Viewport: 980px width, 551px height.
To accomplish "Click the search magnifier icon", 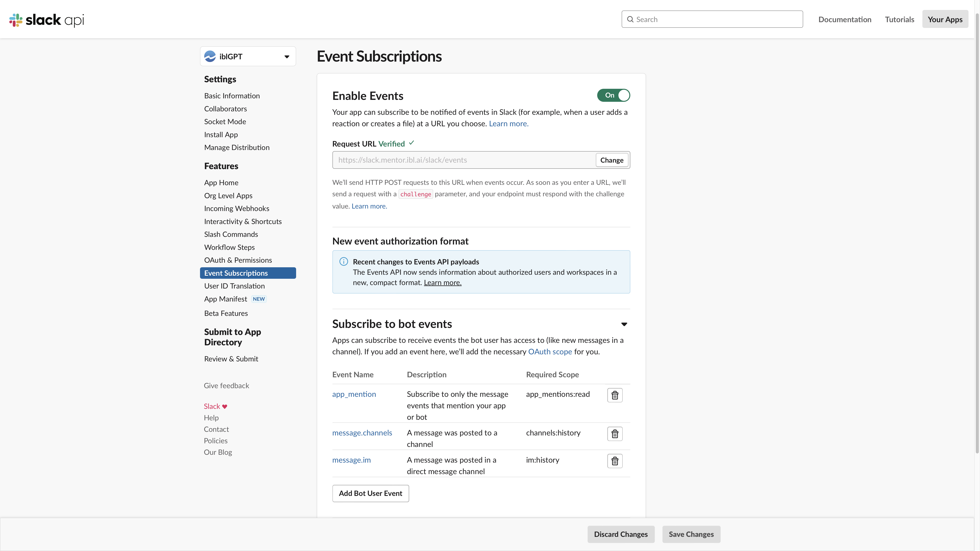I will (x=630, y=19).
